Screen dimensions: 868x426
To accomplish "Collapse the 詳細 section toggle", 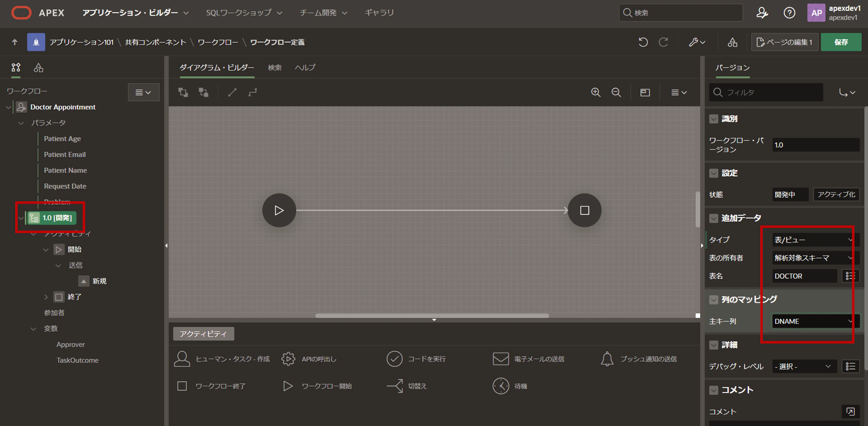I will coord(713,345).
